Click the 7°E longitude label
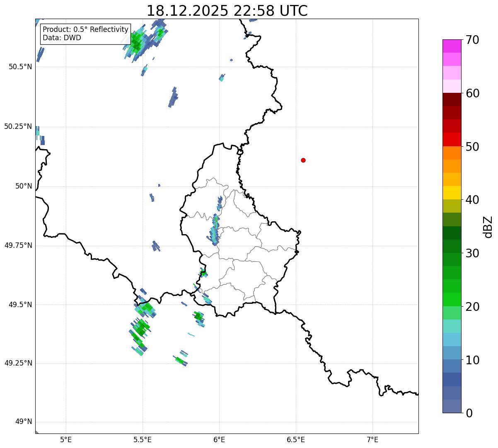 pos(372,440)
